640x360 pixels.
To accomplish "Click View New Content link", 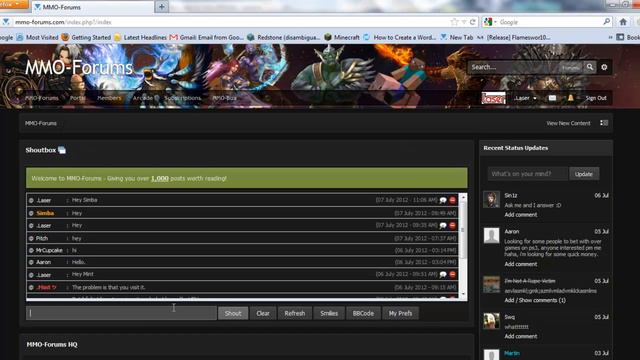I will pos(568,123).
